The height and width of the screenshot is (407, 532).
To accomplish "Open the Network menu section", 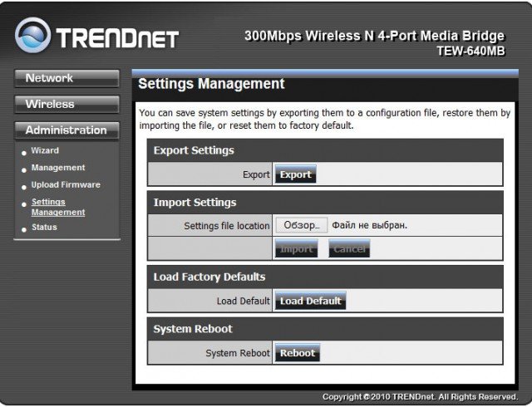I will [66, 78].
